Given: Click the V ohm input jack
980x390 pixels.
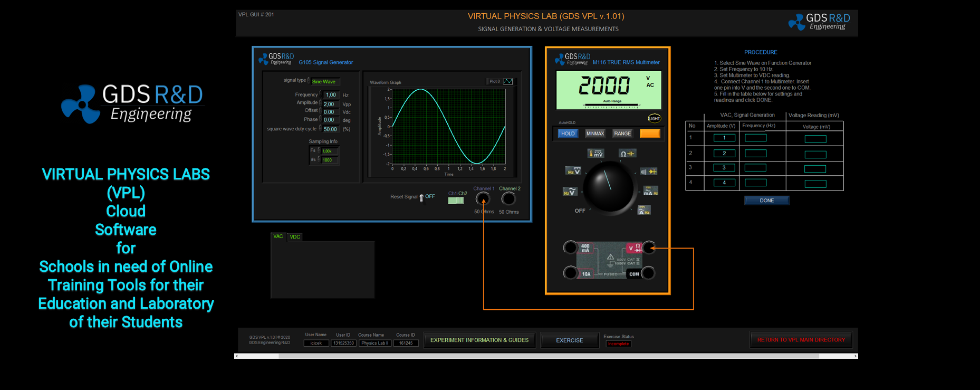Looking at the screenshot, I should [x=649, y=247].
